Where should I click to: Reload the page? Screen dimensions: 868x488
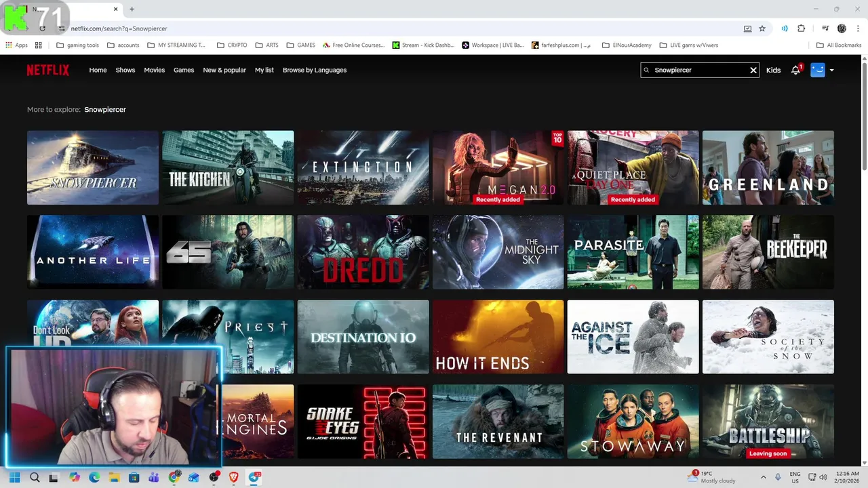click(42, 28)
